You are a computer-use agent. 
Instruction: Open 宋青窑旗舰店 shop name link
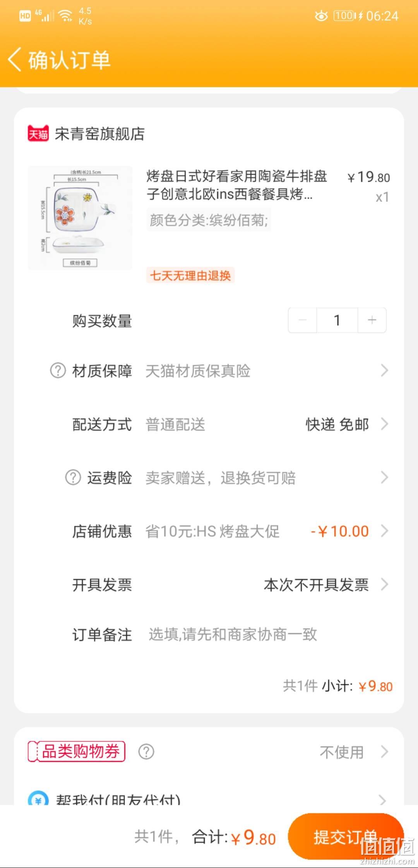pos(99,134)
